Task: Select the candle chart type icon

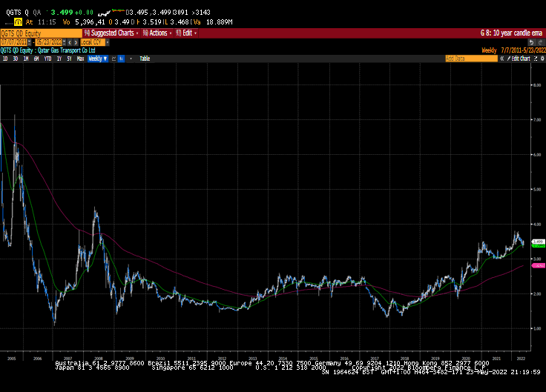Action: click(x=121, y=58)
